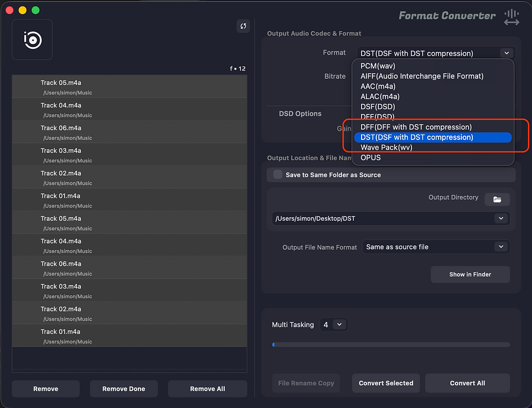Viewport: 532px width, 408px height.
Task: Select DSF(DSD) format option
Action: 433,106
